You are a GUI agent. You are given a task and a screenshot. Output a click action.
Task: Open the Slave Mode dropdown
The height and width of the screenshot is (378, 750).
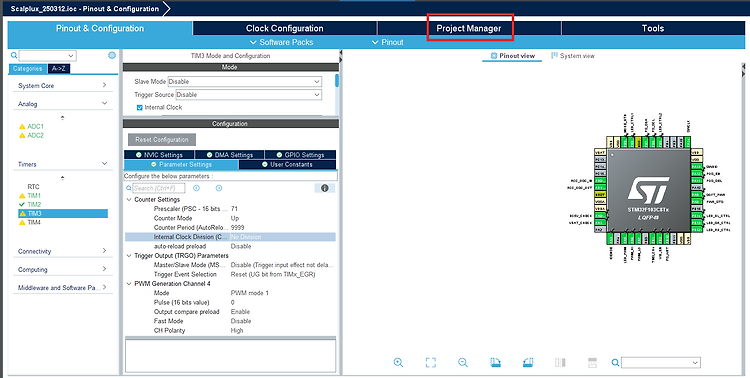pyautogui.click(x=244, y=82)
